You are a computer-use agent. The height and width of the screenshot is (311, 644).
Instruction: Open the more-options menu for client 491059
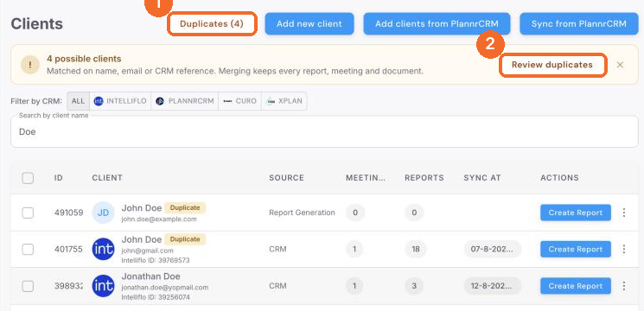pos(624,213)
